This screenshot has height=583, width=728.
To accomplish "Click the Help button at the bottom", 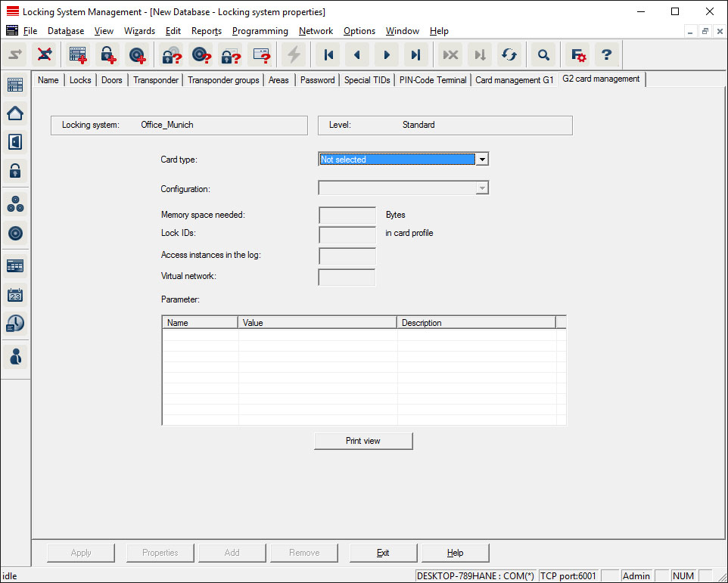I will tap(455, 553).
